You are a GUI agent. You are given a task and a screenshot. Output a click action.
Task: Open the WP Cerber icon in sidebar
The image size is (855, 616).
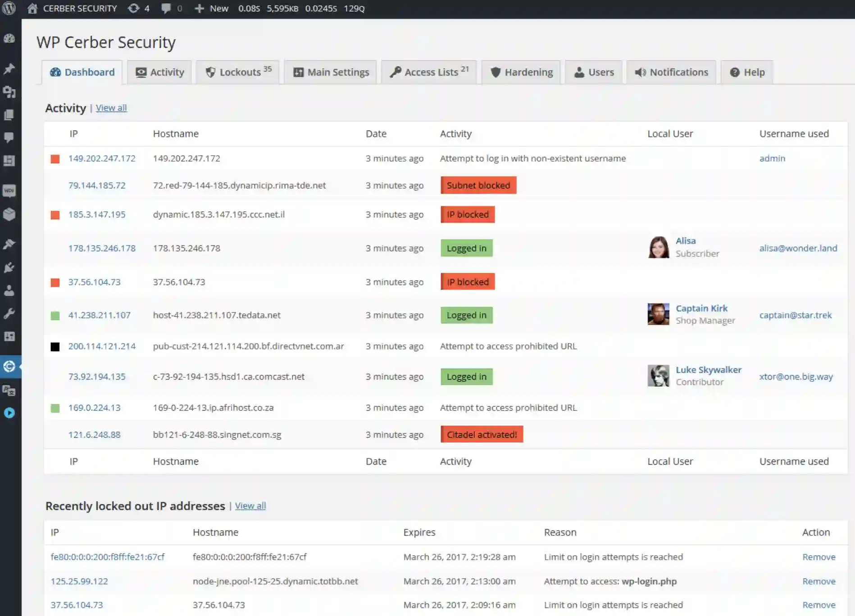click(9, 367)
